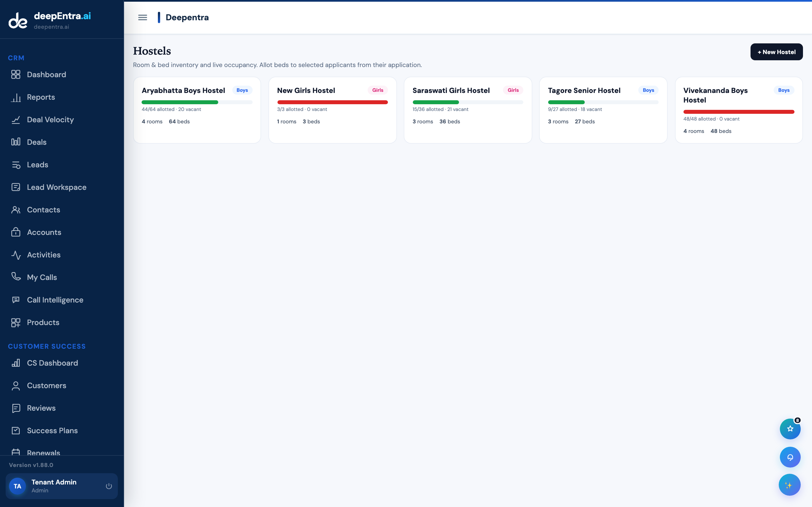812x507 pixels.
Task: Open the Deal Velocity chart icon
Action: point(16,120)
